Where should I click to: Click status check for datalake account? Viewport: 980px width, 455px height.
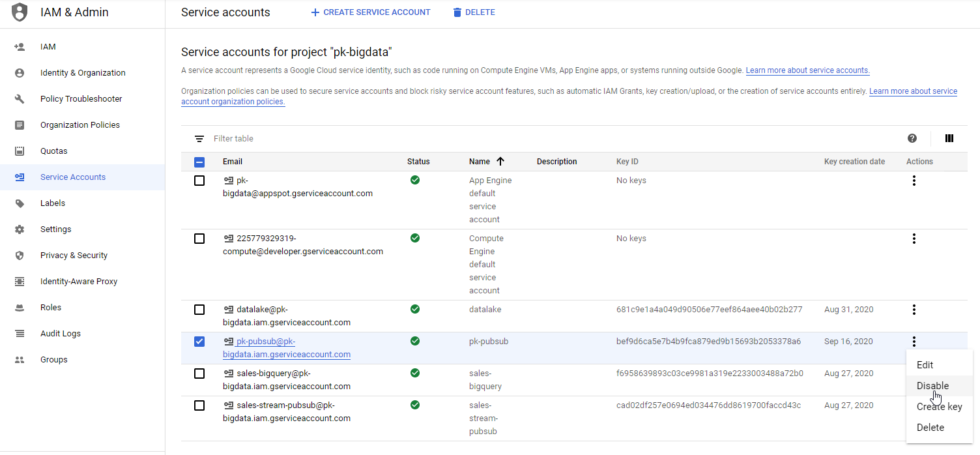415,309
